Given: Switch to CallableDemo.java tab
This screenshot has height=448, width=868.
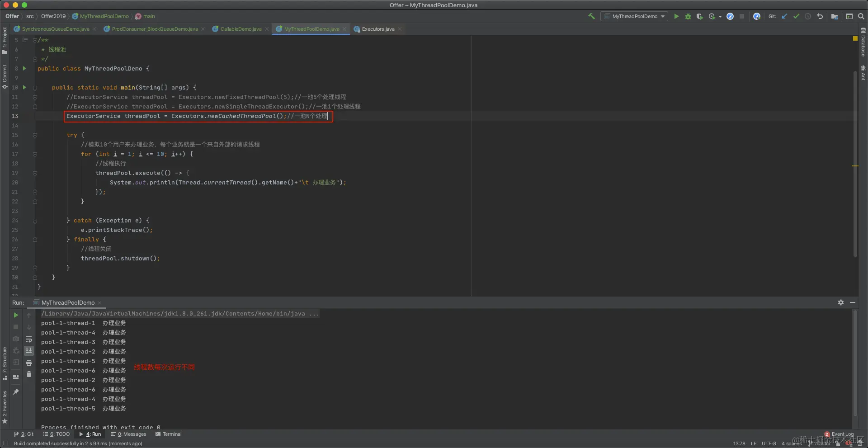Looking at the screenshot, I should (241, 29).
